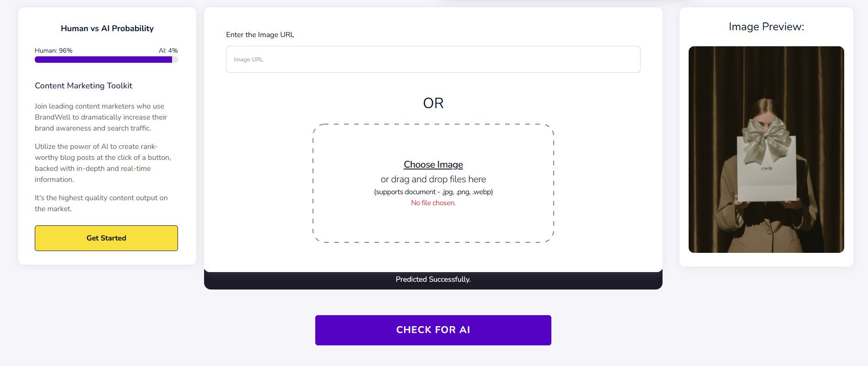The image size is (868, 366).
Task: Click the "Enter the Image URL" label
Action: pyautogui.click(x=260, y=35)
